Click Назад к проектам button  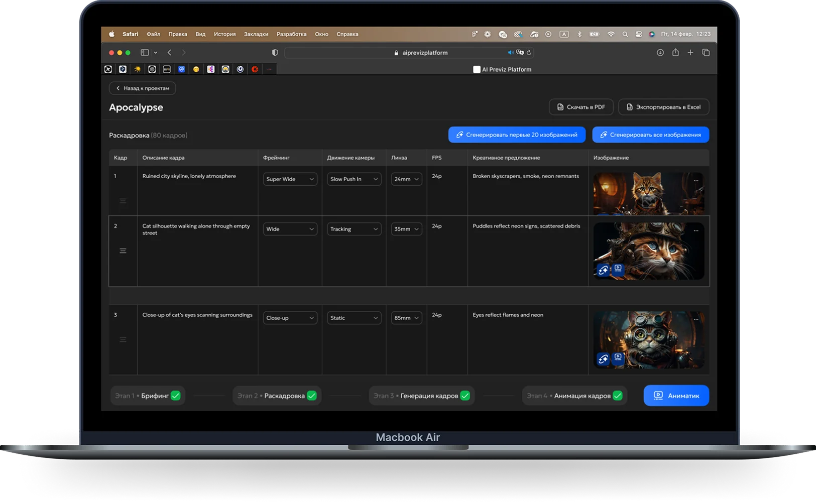143,88
